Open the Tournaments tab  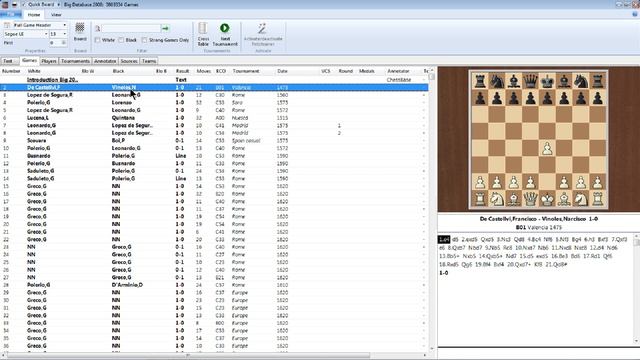point(75,61)
